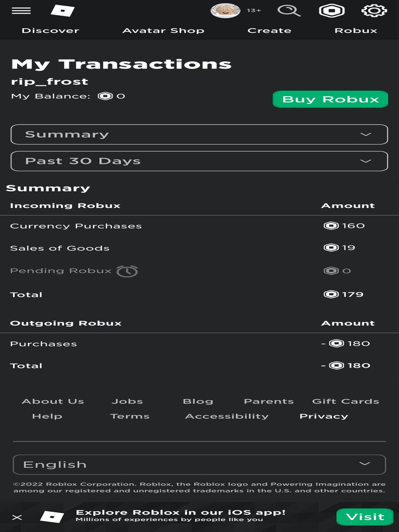This screenshot has height=532, width=399.
Task: Open the user avatar profile thumbnail
Action: tap(225, 10)
